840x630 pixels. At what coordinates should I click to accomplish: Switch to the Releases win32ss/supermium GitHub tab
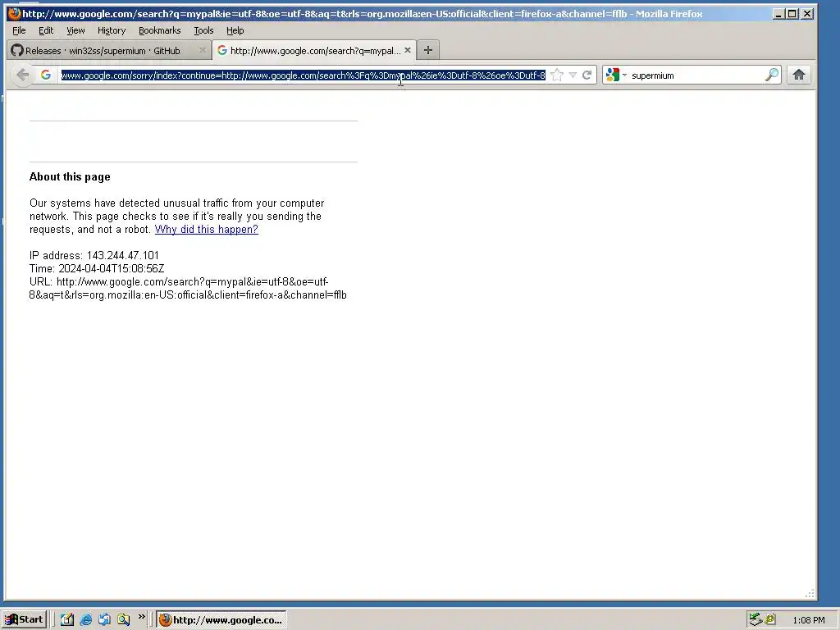click(109, 50)
